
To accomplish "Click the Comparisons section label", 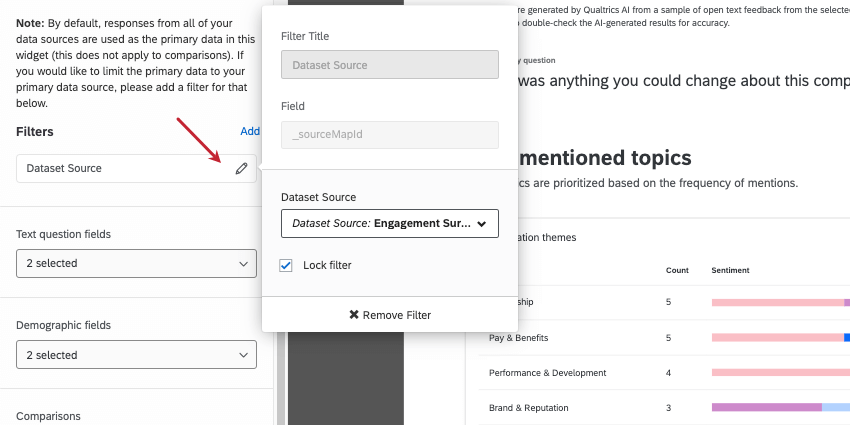I will click(48, 416).
